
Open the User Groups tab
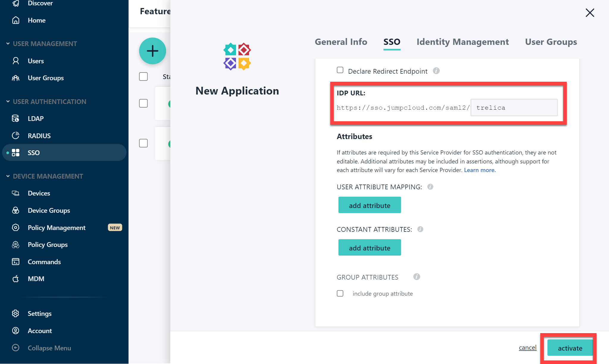551,42
